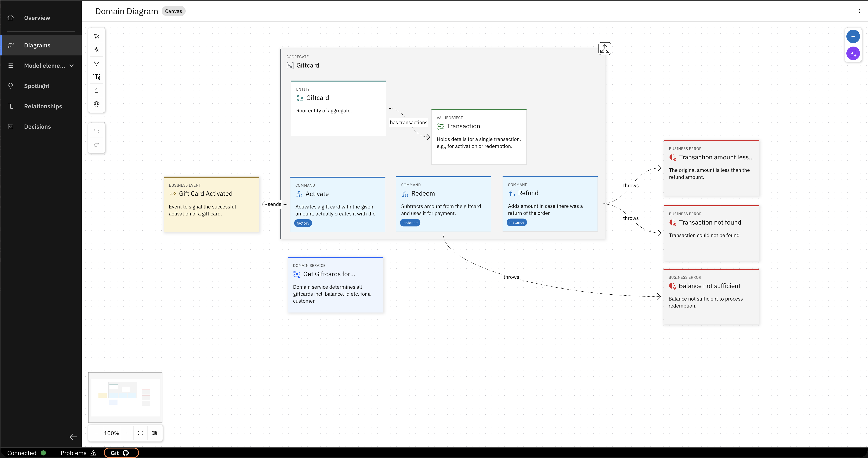The width and height of the screenshot is (868, 458).
Task: Click the undo arrow button
Action: (97, 131)
